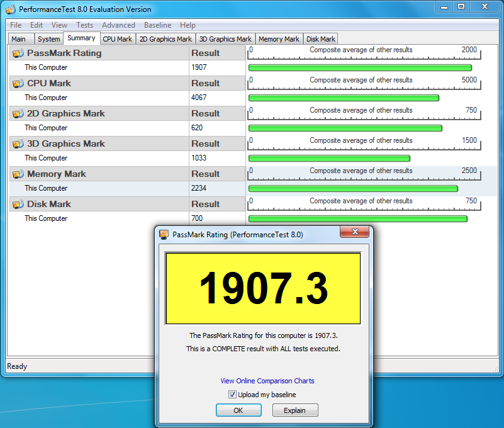Click the 3D Graphics Mark section header
Screen dimensions: 504x428
pyautogui.click(x=99, y=144)
